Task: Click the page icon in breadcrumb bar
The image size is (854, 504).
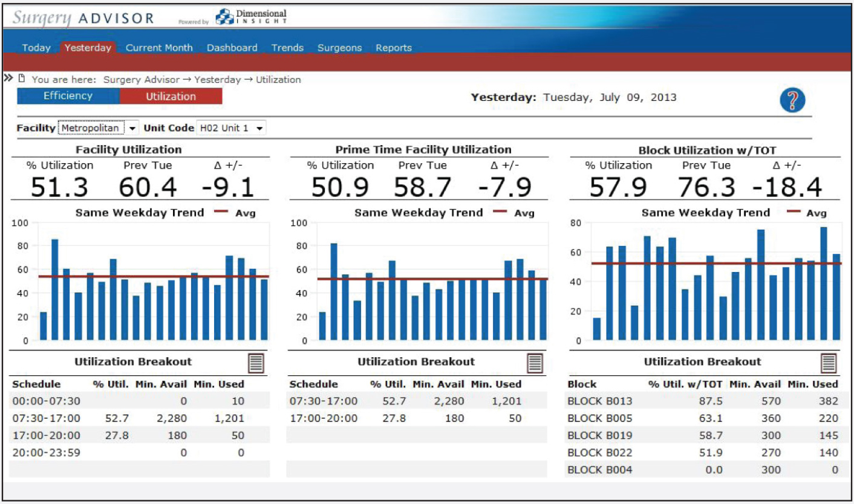Action: [22, 79]
